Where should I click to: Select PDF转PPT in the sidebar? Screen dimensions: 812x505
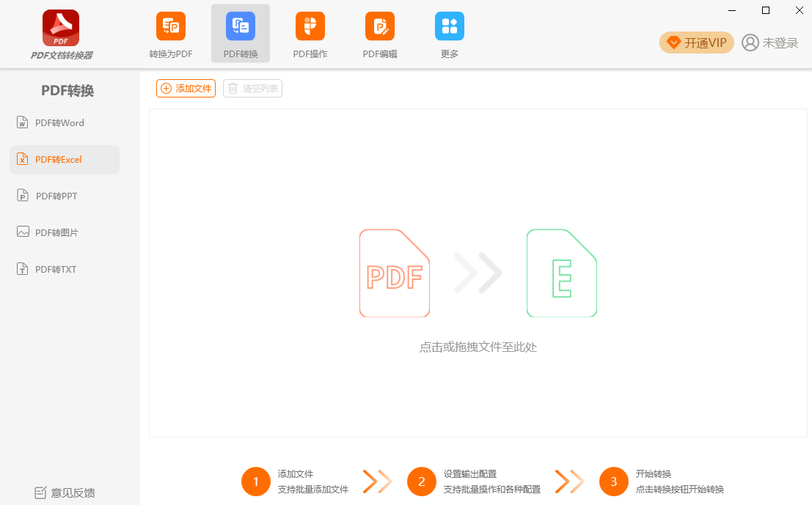(65, 196)
